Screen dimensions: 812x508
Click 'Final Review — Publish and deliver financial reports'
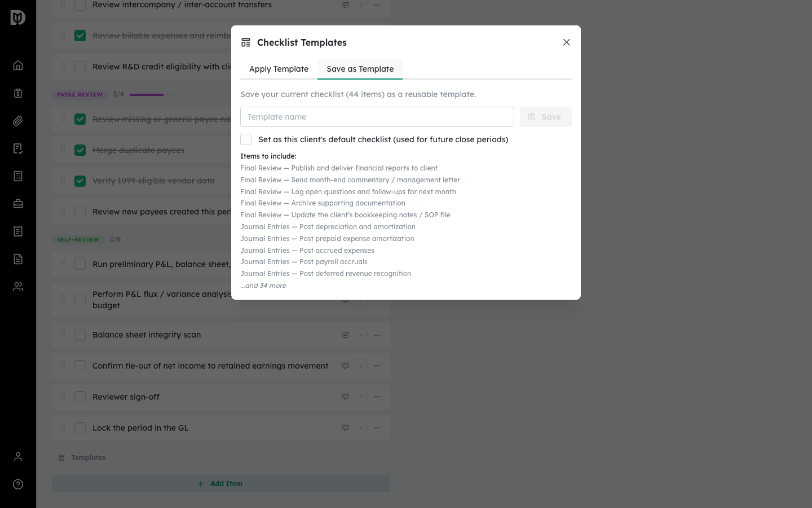click(339, 168)
